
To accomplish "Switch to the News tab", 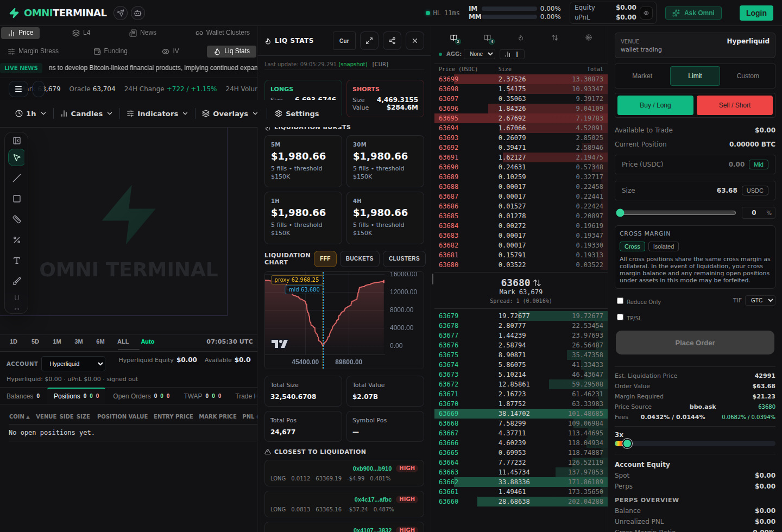I will 143,33.
